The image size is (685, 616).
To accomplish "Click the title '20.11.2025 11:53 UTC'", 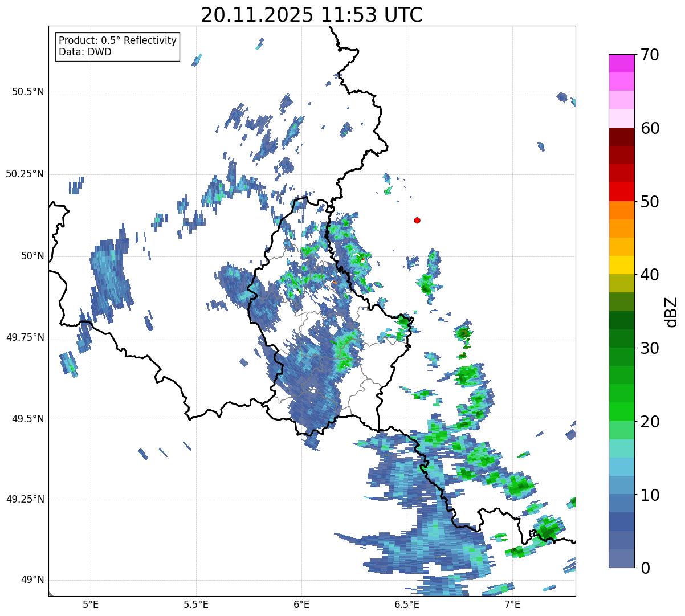I will point(312,15).
